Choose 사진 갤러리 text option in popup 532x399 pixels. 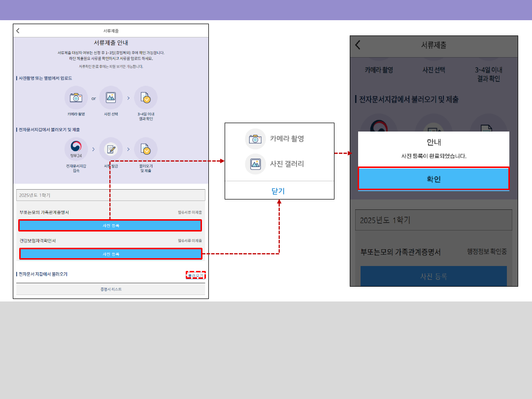point(287,164)
